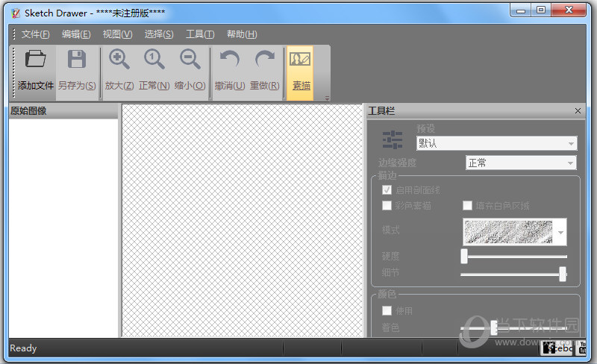
Task: Click the checkered canvas preview area
Action: tap(242, 221)
